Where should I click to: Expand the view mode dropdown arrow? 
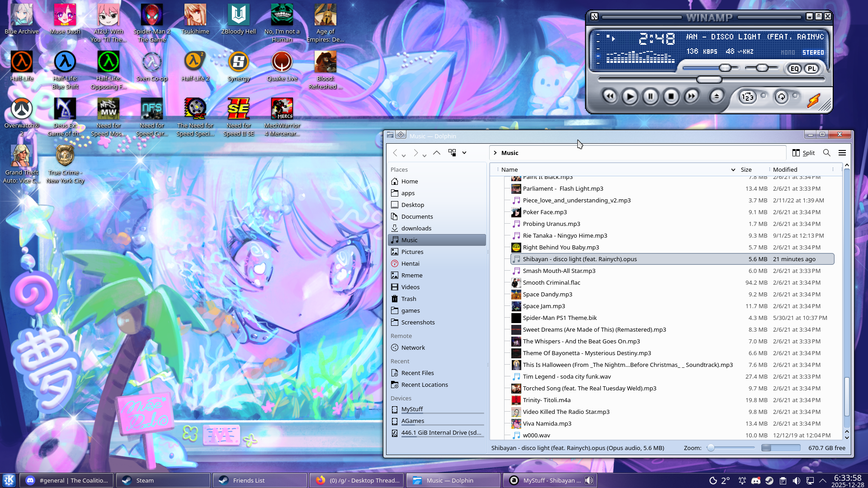click(464, 153)
